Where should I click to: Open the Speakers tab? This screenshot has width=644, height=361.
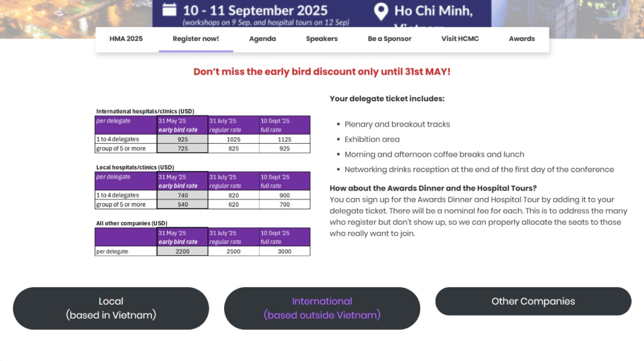click(322, 39)
